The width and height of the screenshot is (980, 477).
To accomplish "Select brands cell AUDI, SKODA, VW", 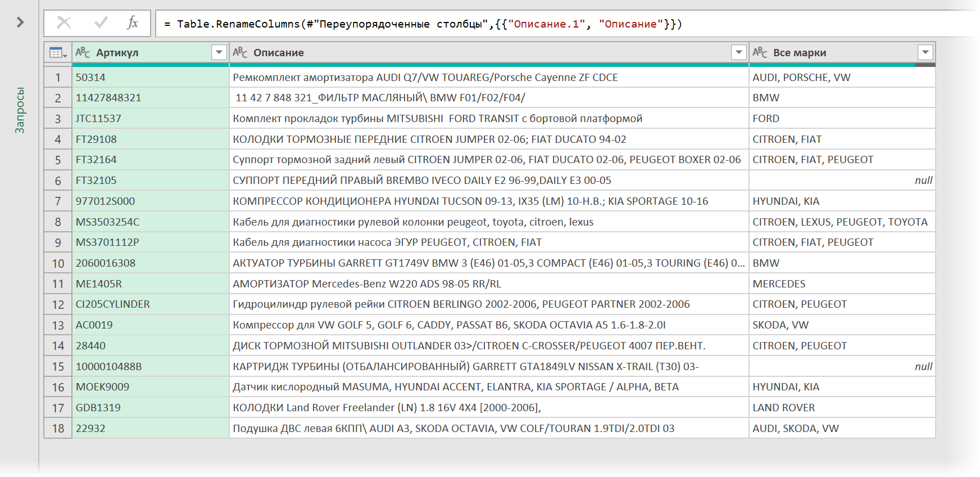I will (842, 429).
